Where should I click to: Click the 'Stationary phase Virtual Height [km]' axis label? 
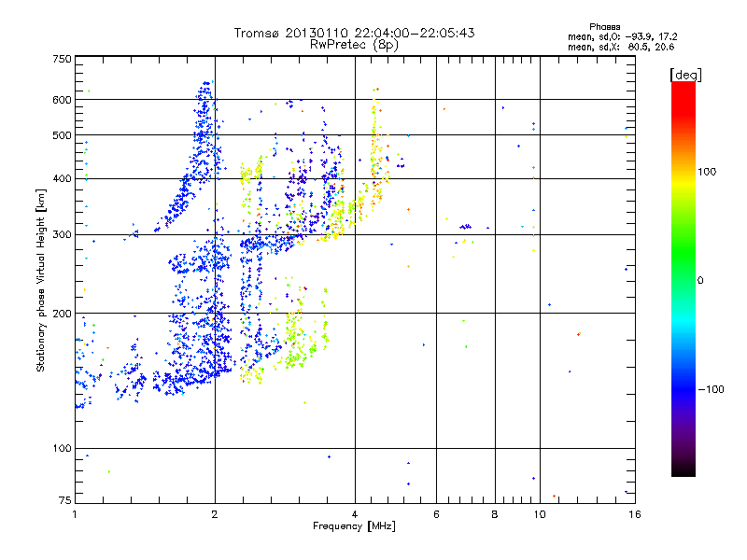point(41,281)
